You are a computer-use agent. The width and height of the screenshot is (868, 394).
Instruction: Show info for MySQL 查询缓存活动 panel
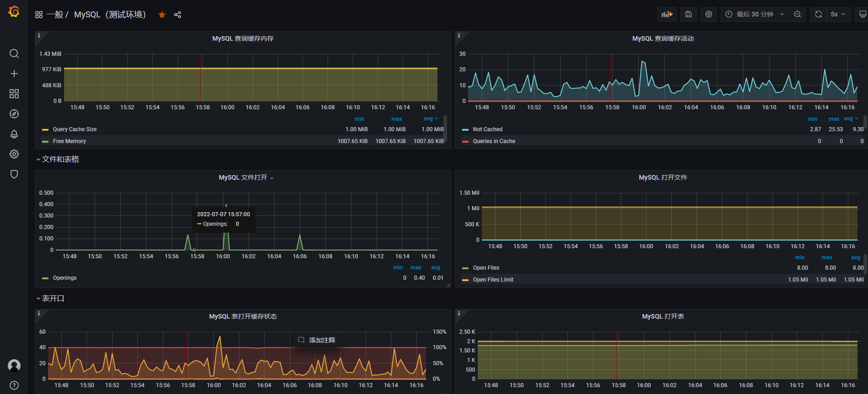point(459,35)
